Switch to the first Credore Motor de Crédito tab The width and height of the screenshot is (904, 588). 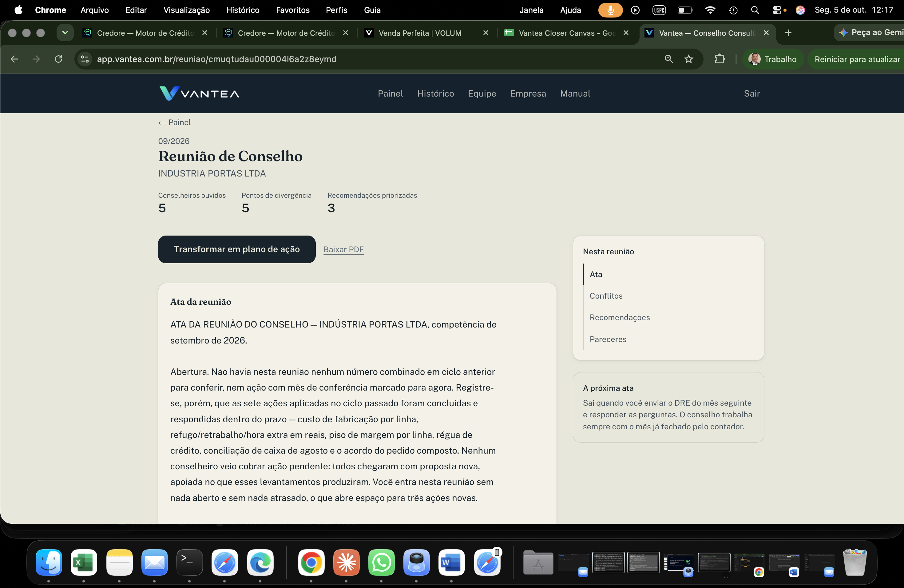(x=145, y=33)
